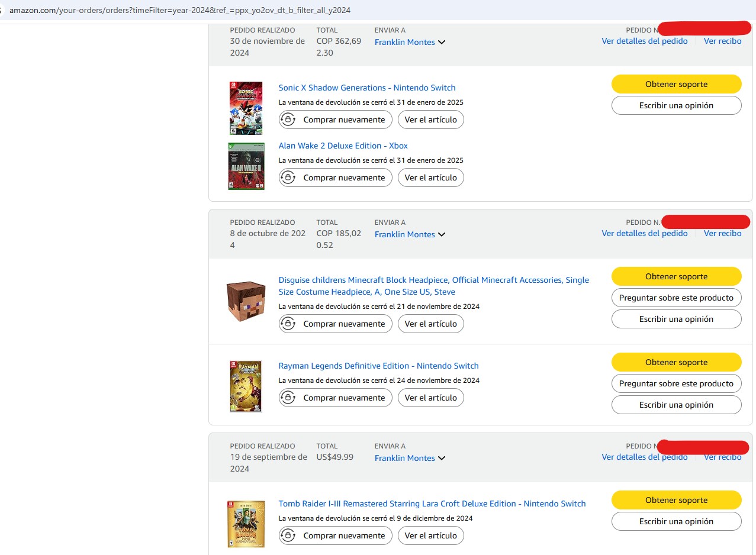This screenshot has width=756, height=555.
Task: Open the Rayman Legends cover thumbnail
Action: [x=246, y=386]
